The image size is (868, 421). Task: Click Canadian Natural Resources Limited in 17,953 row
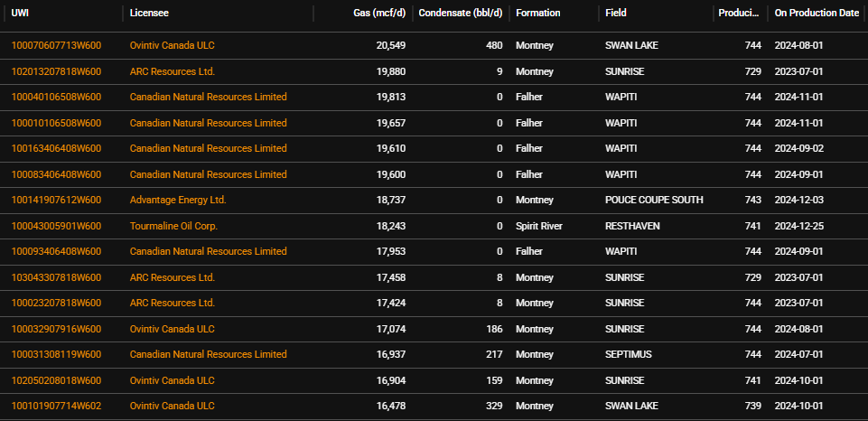[208, 251]
